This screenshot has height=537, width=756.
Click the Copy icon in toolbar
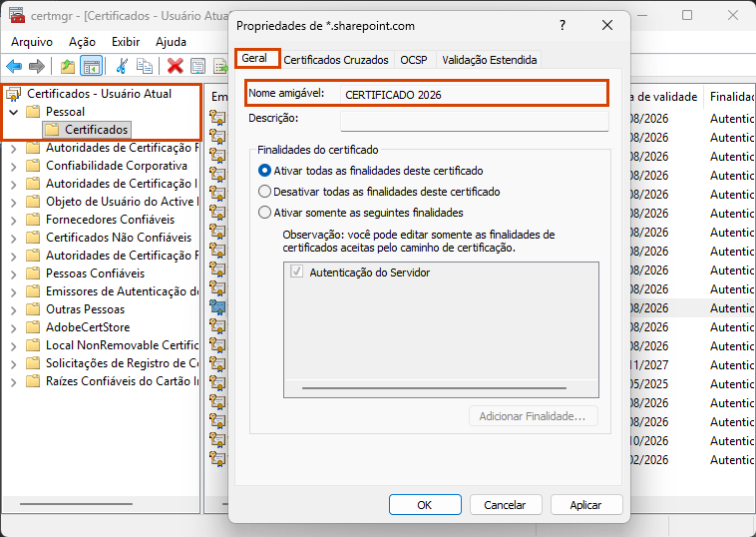pos(145,66)
